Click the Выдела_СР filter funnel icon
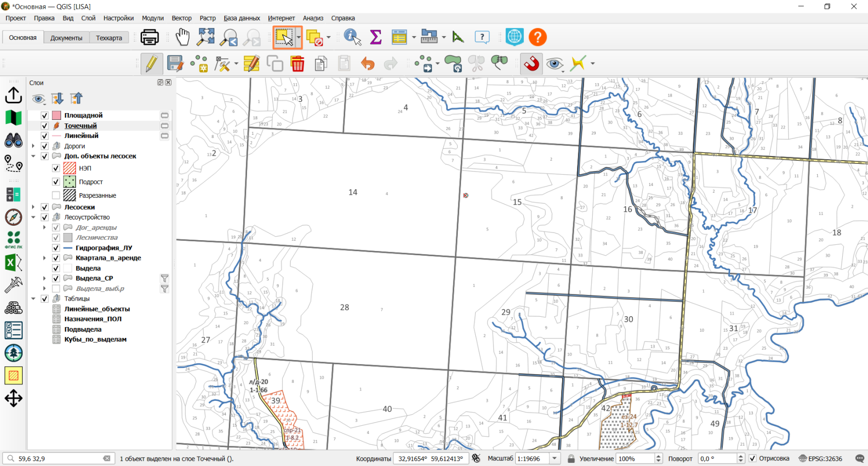 (165, 278)
